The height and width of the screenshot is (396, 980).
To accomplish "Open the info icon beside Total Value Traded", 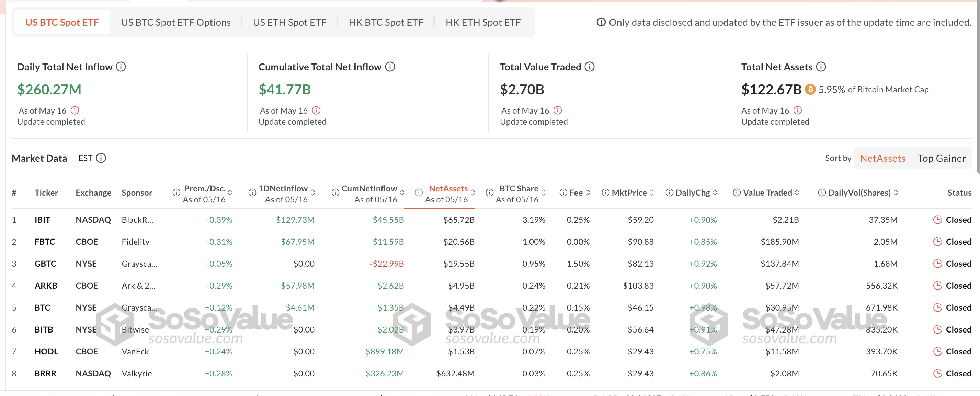I will 590,67.
